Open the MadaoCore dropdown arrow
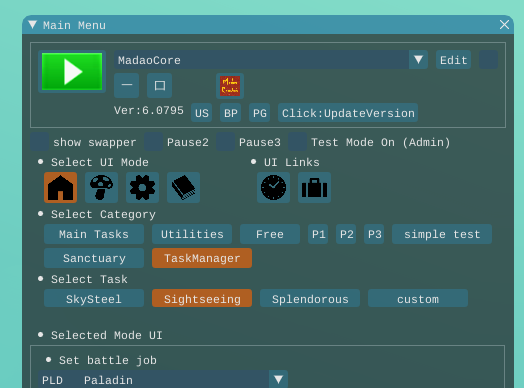 coord(418,60)
